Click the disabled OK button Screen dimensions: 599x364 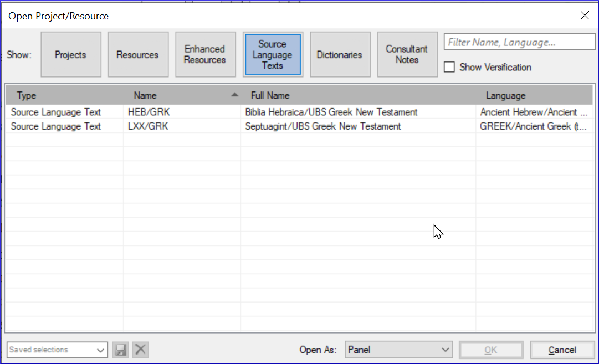491,350
